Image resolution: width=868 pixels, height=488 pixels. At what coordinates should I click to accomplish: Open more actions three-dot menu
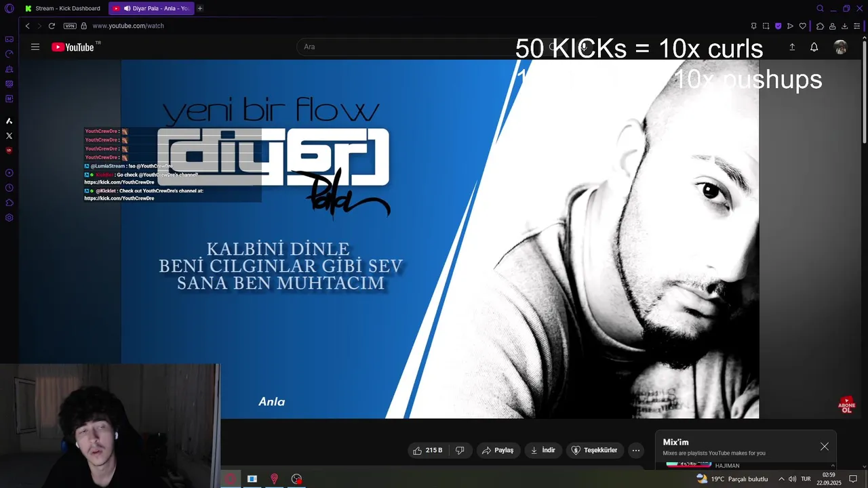tap(636, 450)
